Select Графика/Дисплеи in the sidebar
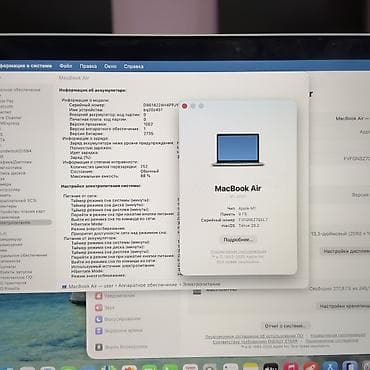The height and width of the screenshot is (370, 370). coord(16,162)
